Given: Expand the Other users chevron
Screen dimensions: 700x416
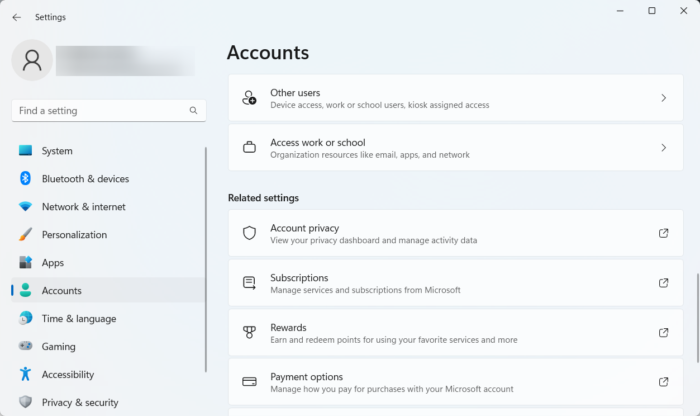Looking at the screenshot, I should (x=663, y=98).
